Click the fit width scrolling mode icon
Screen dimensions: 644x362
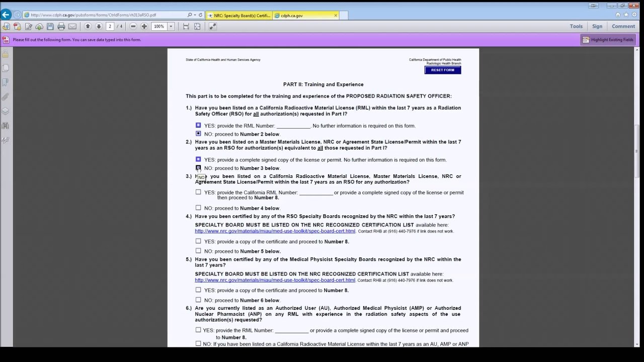pyautogui.click(x=186, y=26)
